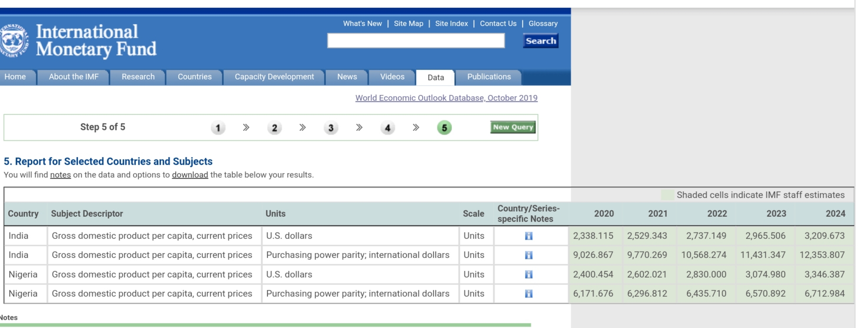Click the International Monetary Fund title
The height and width of the screenshot is (328, 868).
[96, 40]
